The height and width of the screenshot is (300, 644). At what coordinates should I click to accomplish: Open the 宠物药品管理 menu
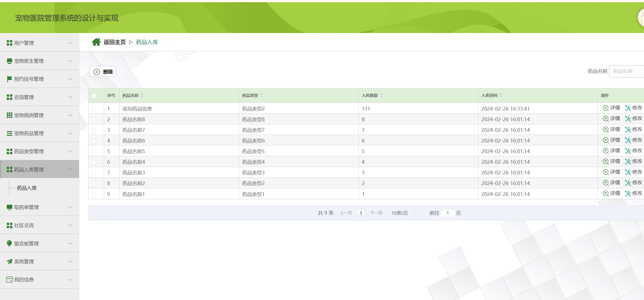click(40, 133)
